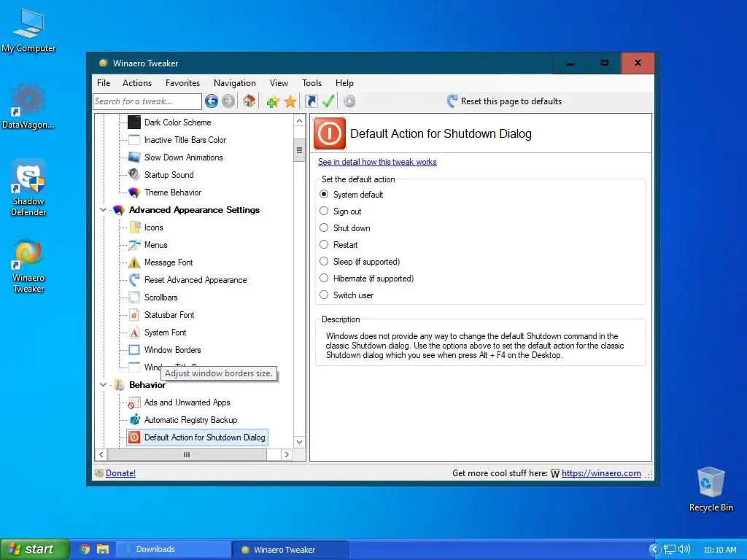The width and height of the screenshot is (747, 560).
Task: Click the Search for a tweak field
Action: tap(147, 101)
